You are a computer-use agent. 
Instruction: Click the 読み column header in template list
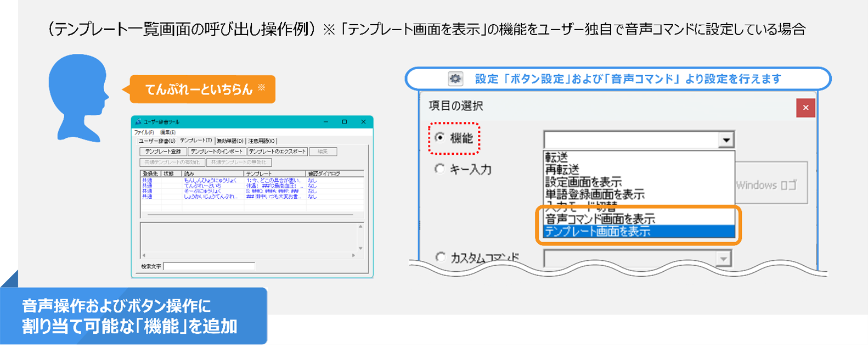point(189,173)
